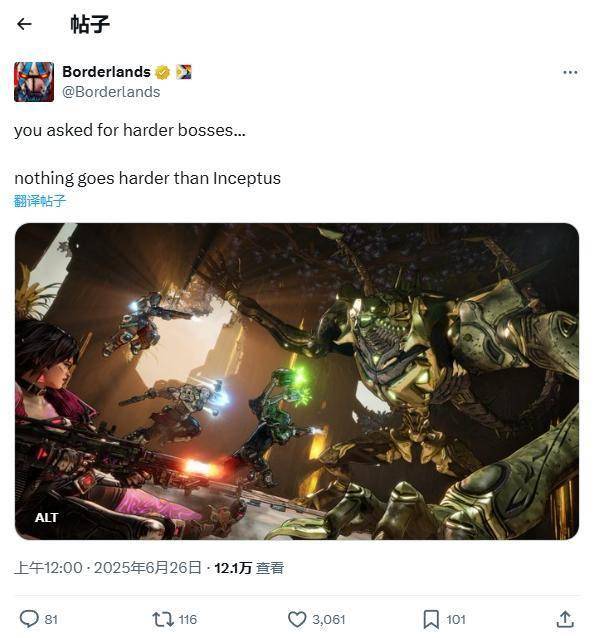
Task: Click the affiliate badge beside verified check
Action: point(183,72)
